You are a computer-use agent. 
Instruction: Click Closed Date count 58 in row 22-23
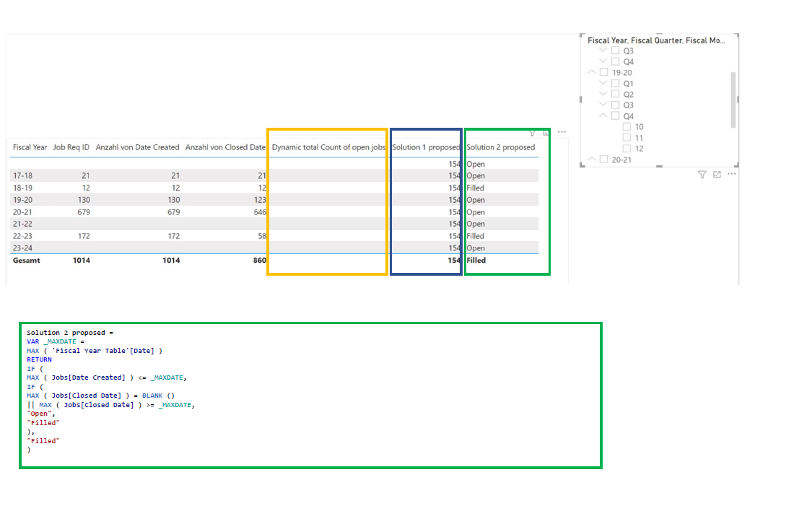pos(262,236)
